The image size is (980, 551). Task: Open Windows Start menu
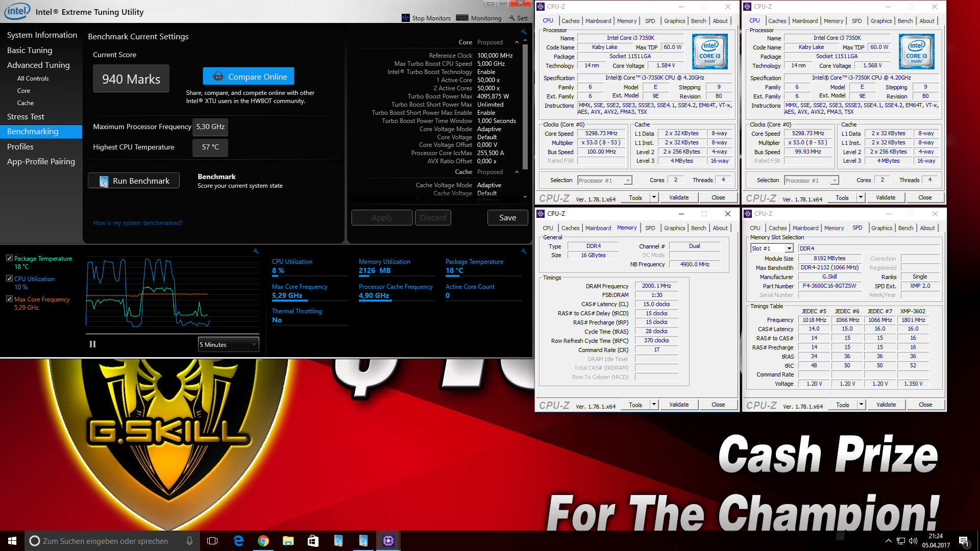coord(12,541)
